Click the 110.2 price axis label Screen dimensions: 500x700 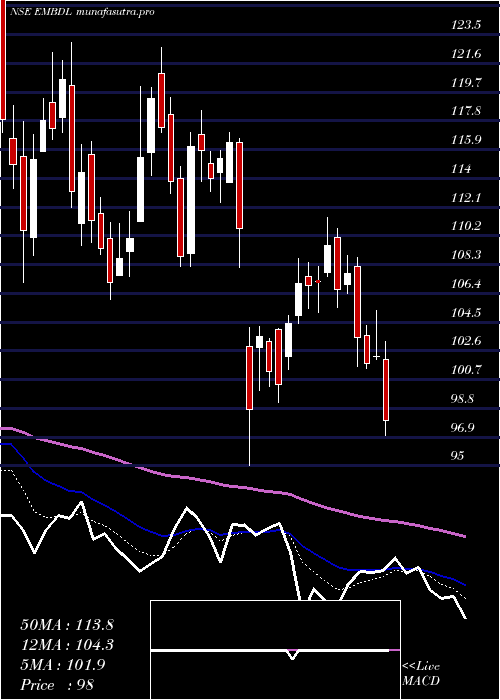[466, 226]
